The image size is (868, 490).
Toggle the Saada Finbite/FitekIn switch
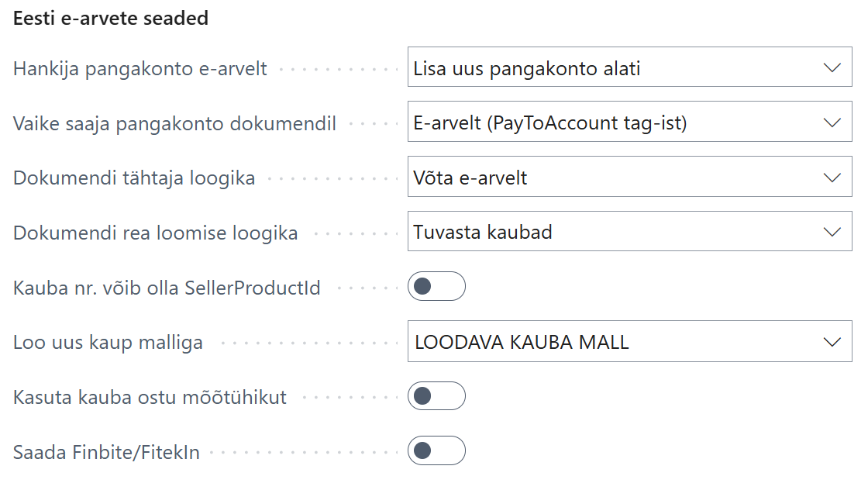click(x=436, y=451)
